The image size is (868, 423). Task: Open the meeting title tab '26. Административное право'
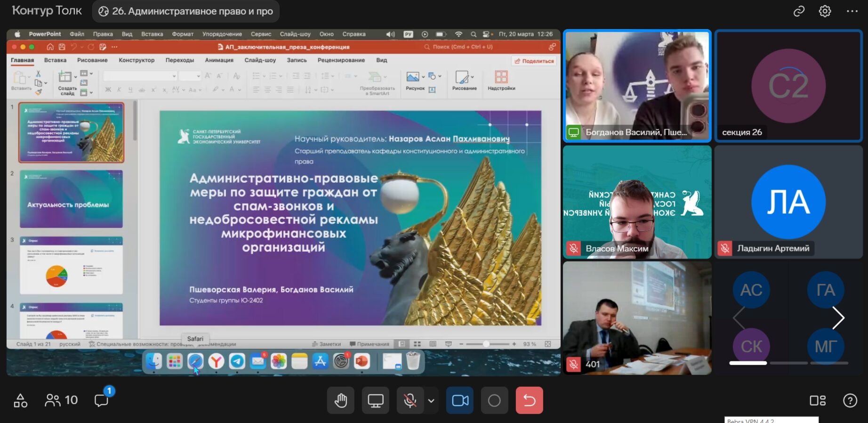[186, 11]
